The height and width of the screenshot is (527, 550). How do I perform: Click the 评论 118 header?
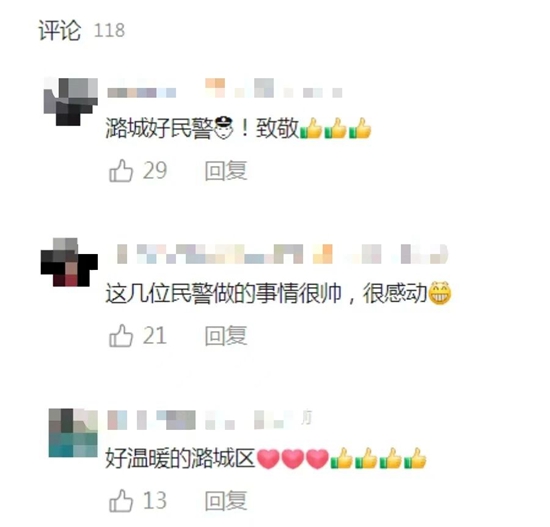(81, 30)
